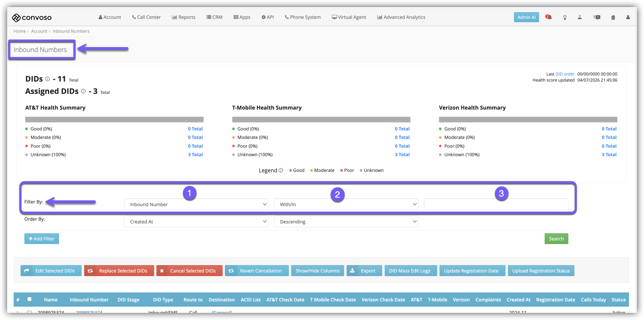Screen dimensions: 644x320
Task: Click the Convoso logo
Action: (x=32, y=17)
